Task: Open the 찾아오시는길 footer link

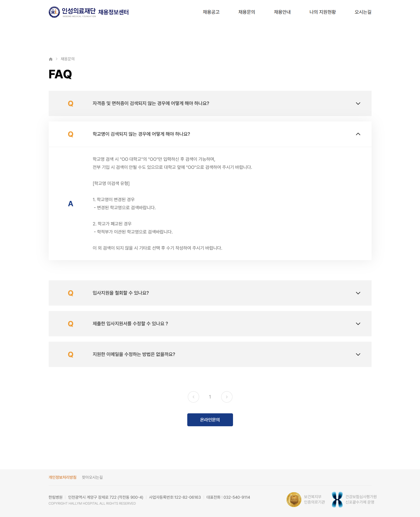Action: (x=92, y=477)
